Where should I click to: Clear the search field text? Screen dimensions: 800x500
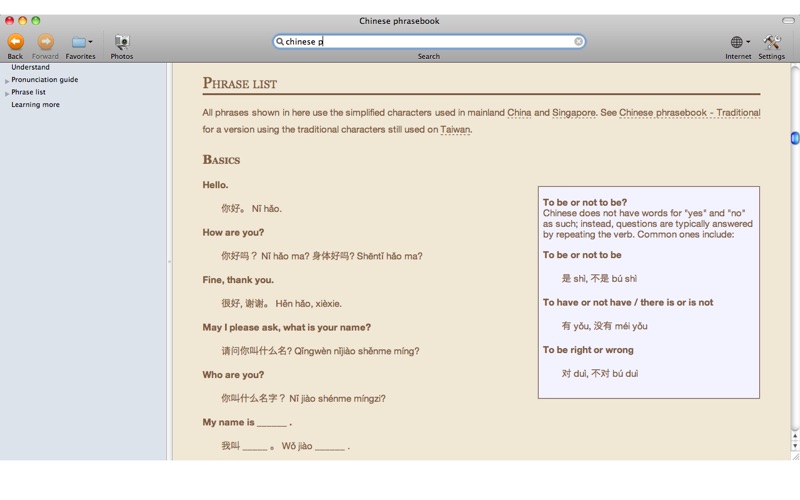click(x=578, y=42)
